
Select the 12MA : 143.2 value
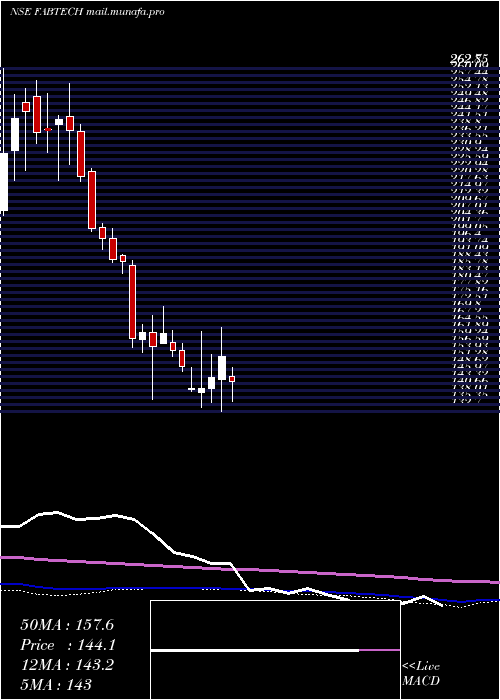coord(67,665)
